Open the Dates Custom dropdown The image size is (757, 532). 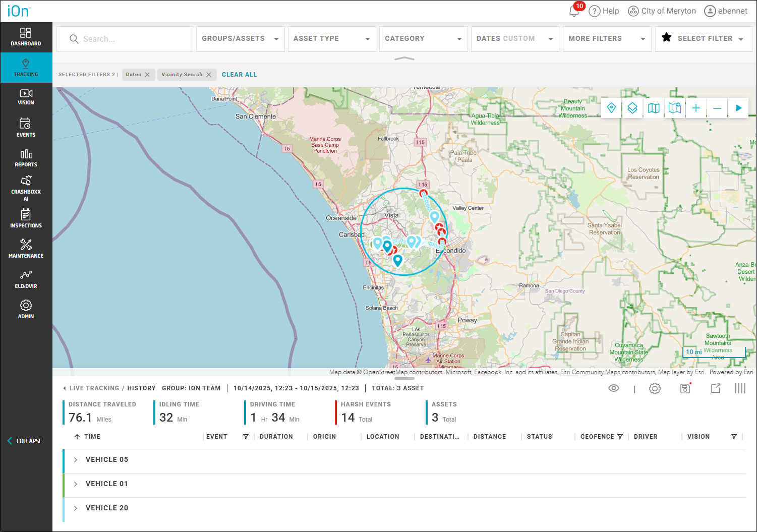(x=515, y=39)
